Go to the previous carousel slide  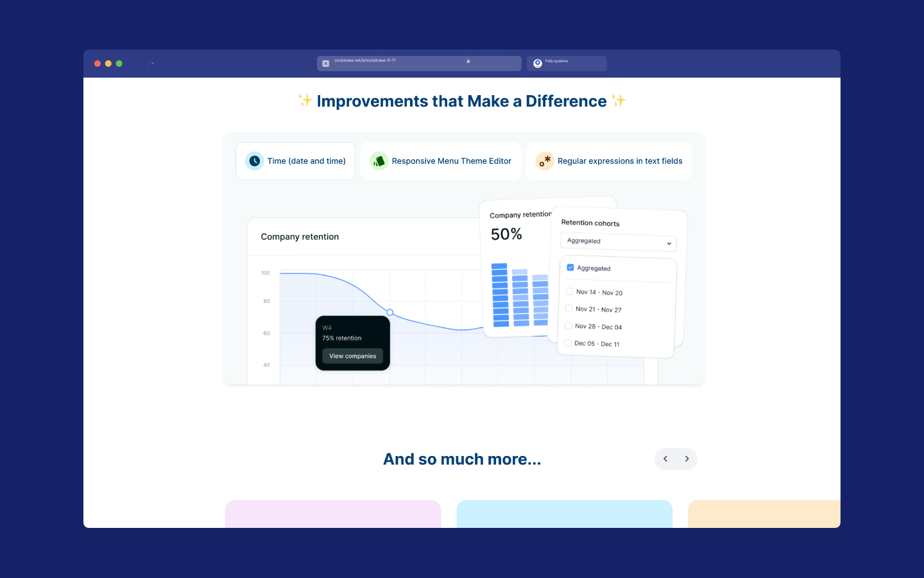tap(665, 459)
